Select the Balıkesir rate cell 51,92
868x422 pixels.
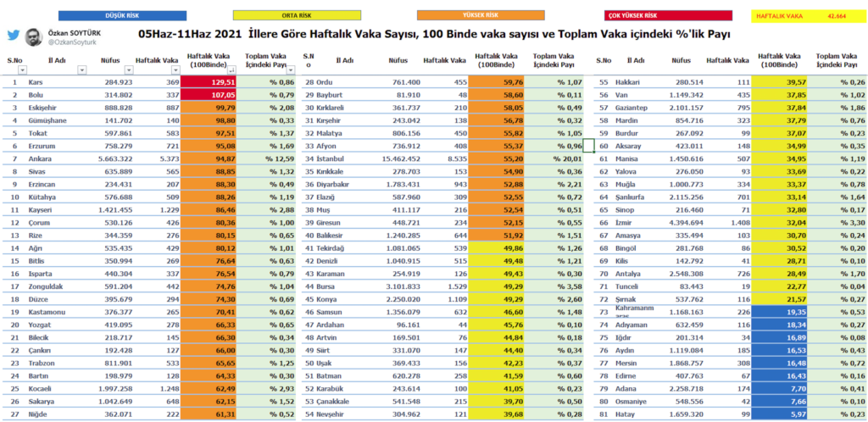(496, 236)
